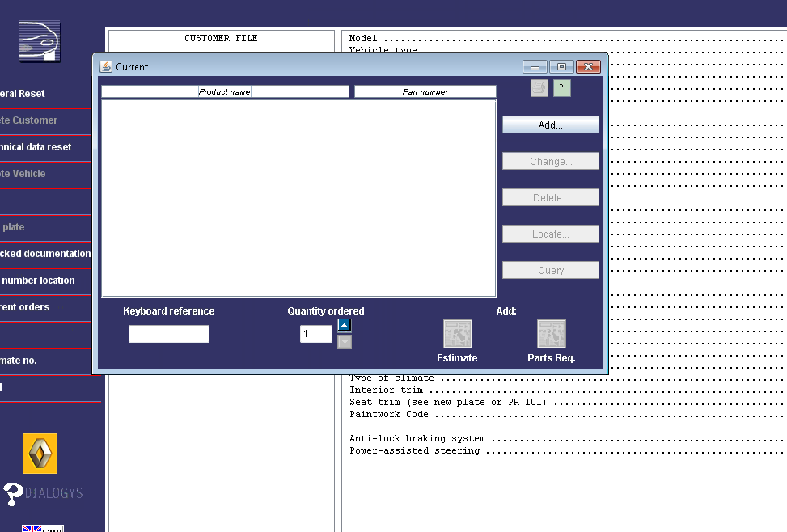Click the Java icon in Current title bar
Screen dimensions: 787x532
click(x=106, y=67)
